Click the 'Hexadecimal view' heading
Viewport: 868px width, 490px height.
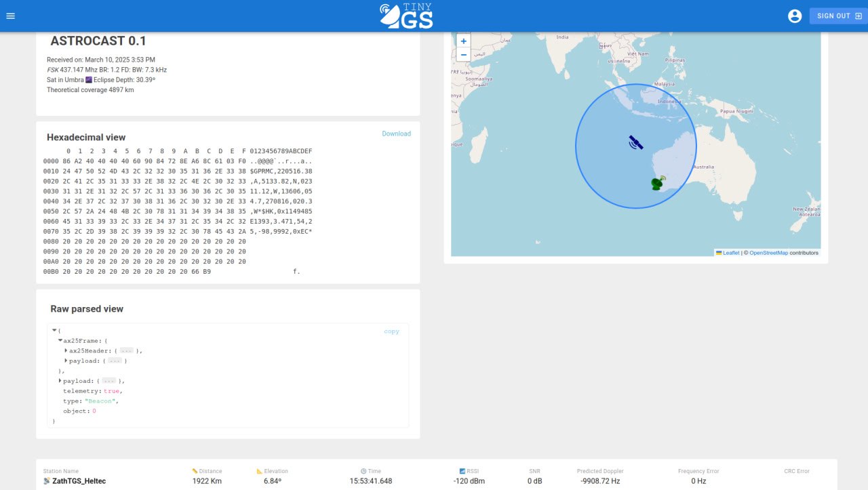pos(86,137)
